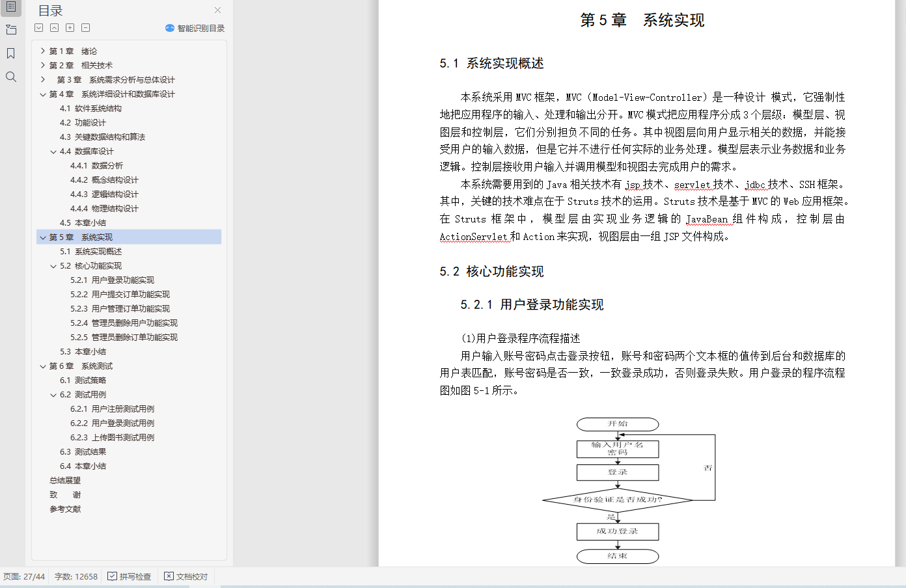906x588 pixels.
Task: Click the 第5章 系统实现 page title
Action: pyautogui.click(x=642, y=20)
